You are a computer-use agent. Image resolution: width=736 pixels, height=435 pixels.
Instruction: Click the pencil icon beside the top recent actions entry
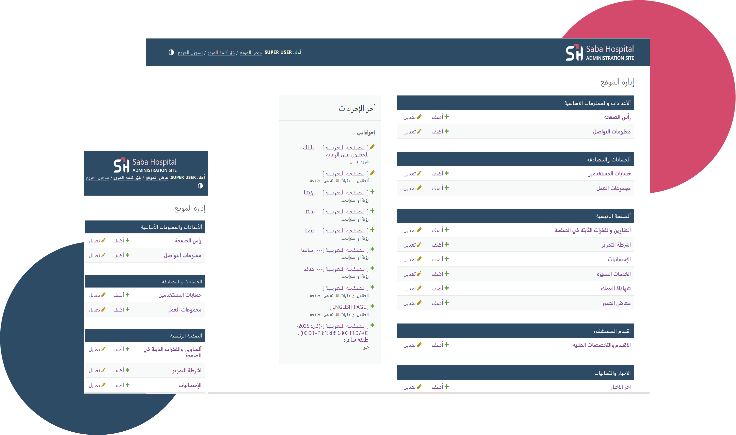click(372, 146)
